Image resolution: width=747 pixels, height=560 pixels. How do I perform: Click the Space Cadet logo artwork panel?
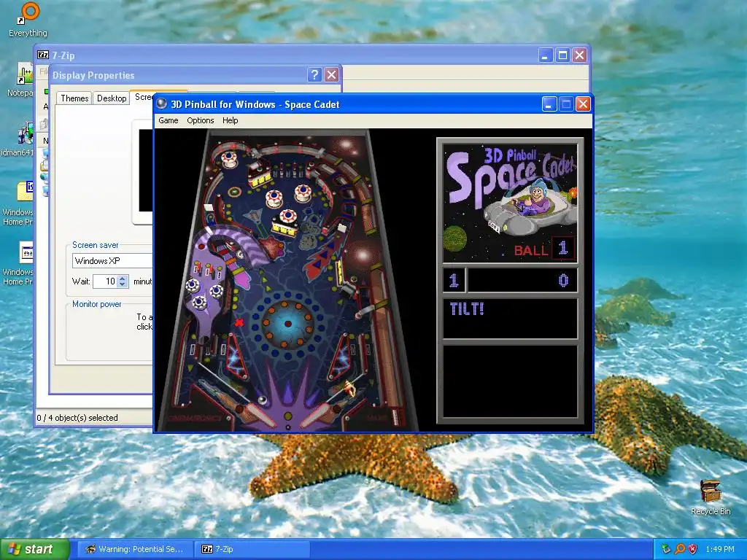tap(510, 203)
